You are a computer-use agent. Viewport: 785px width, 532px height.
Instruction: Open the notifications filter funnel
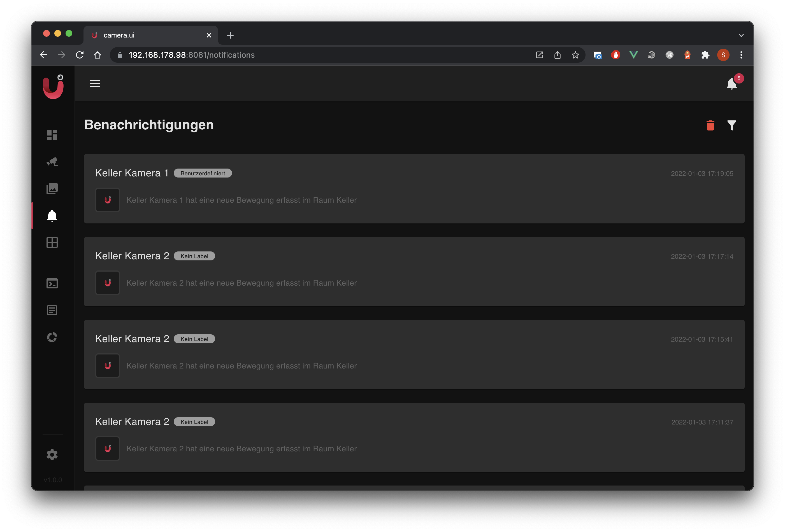point(732,125)
